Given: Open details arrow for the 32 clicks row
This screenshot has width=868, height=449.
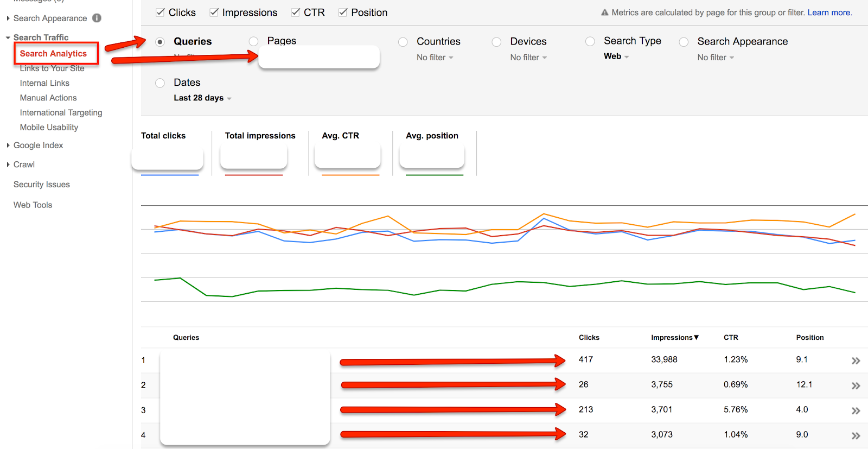Looking at the screenshot, I should pyautogui.click(x=856, y=435).
